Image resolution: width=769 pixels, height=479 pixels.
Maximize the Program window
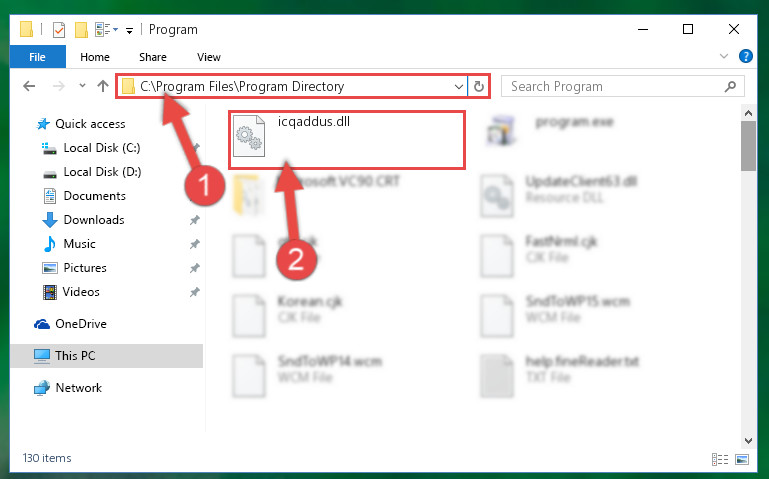[x=688, y=29]
